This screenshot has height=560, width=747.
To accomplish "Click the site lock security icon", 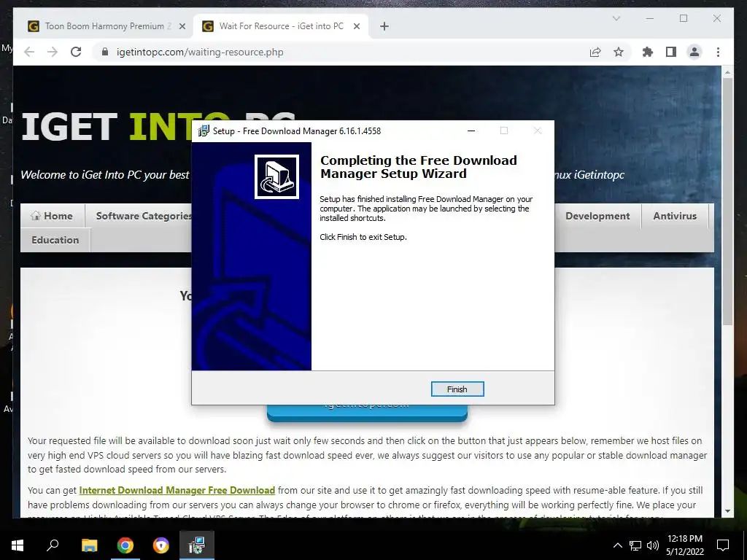I will 105,52.
